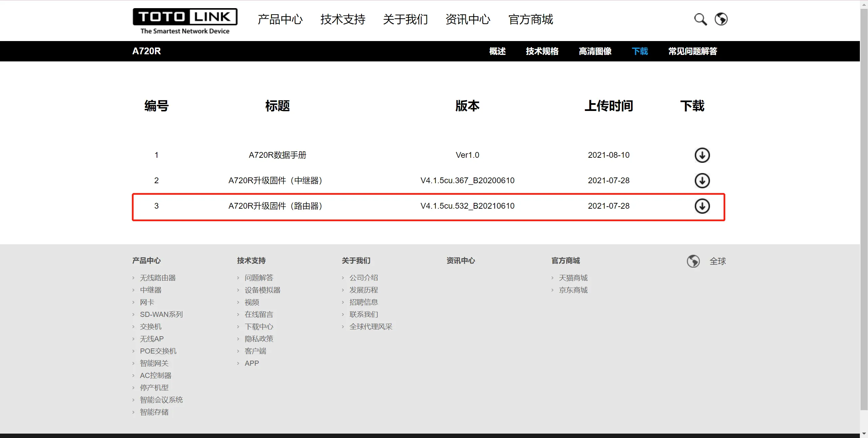Download the 中继器 firmware V4.1.5cu.367
868x438 pixels.
(x=702, y=180)
